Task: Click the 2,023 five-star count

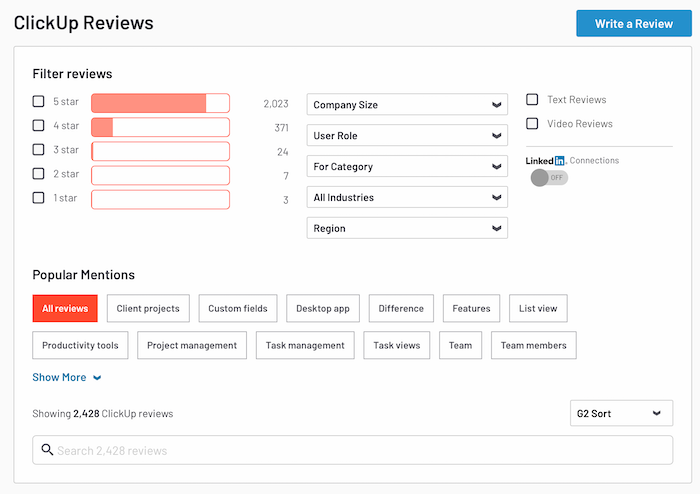Action: click(276, 104)
